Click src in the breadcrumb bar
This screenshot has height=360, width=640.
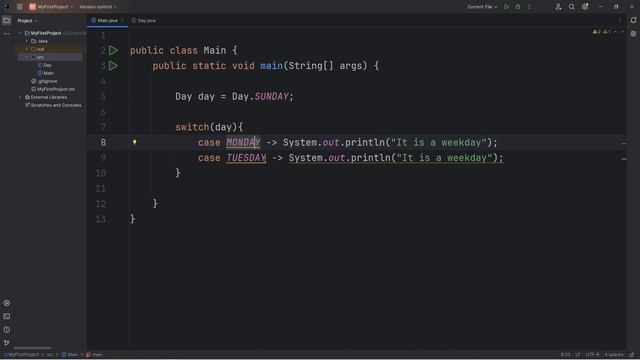[50, 355]
